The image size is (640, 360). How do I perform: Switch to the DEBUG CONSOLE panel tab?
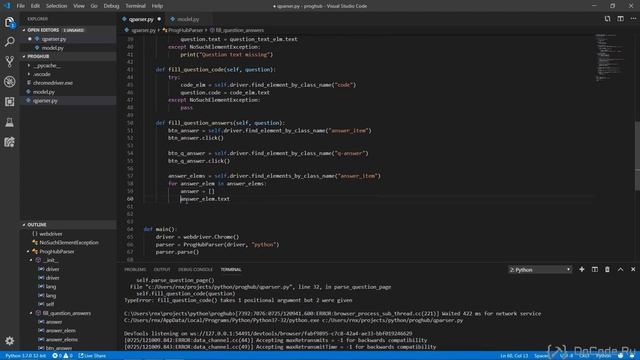pos(195,270)
